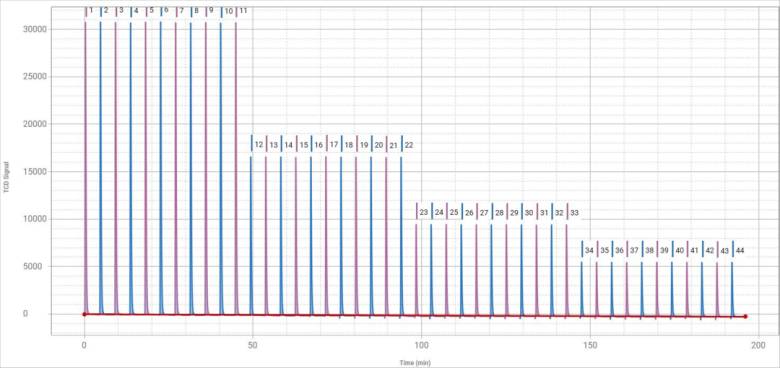
Task: Choose peak label 25
Action: pos(453,212)
